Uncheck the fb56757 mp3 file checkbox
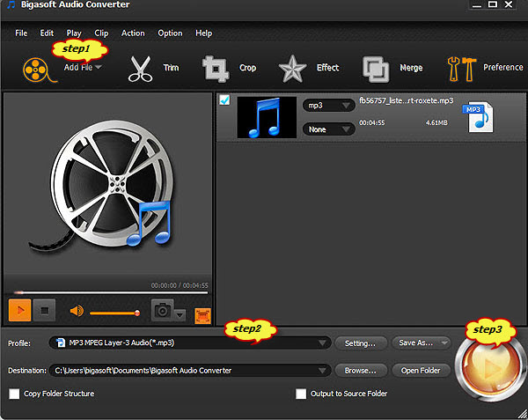528x420 pixels. (x=224, y=100)
